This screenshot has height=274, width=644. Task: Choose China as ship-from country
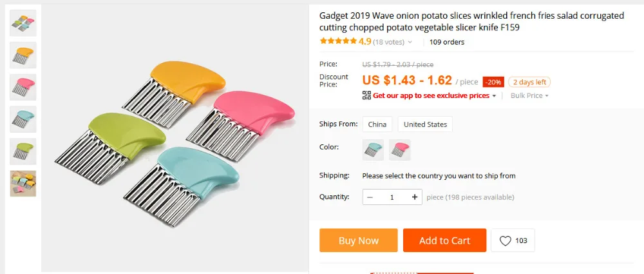[377, 124]
